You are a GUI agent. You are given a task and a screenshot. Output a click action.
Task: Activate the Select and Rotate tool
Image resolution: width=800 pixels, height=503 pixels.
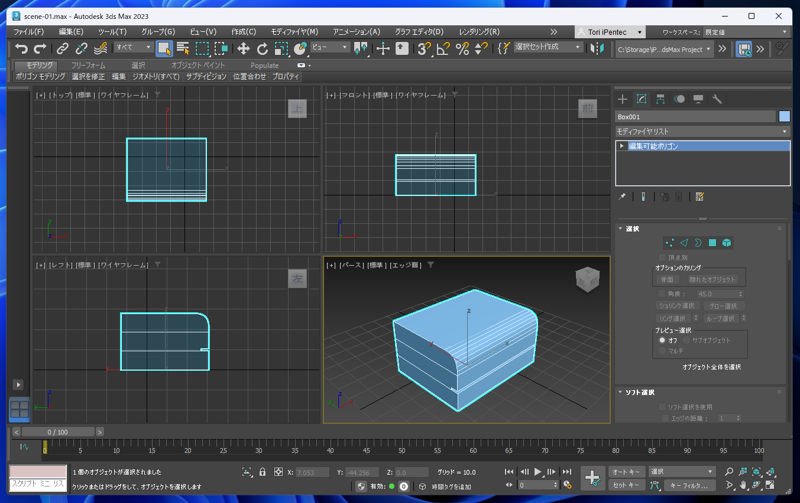coord(262,49)
